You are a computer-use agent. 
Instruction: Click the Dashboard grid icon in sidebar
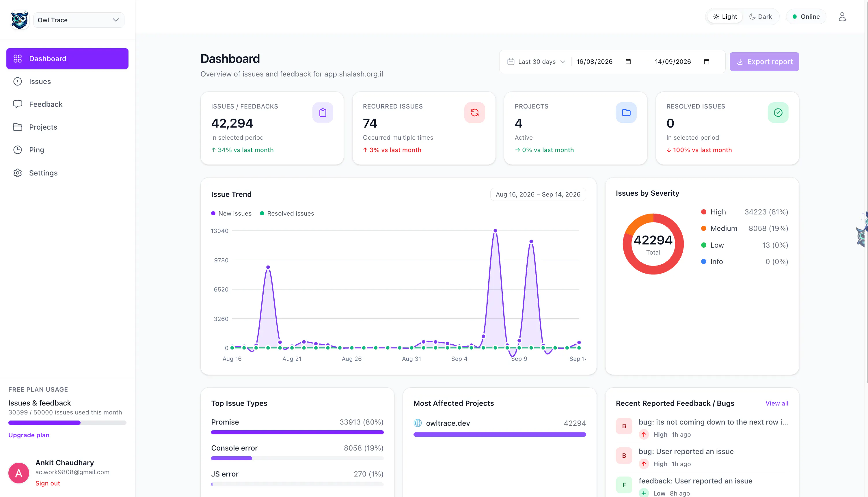tap(17, 59)
